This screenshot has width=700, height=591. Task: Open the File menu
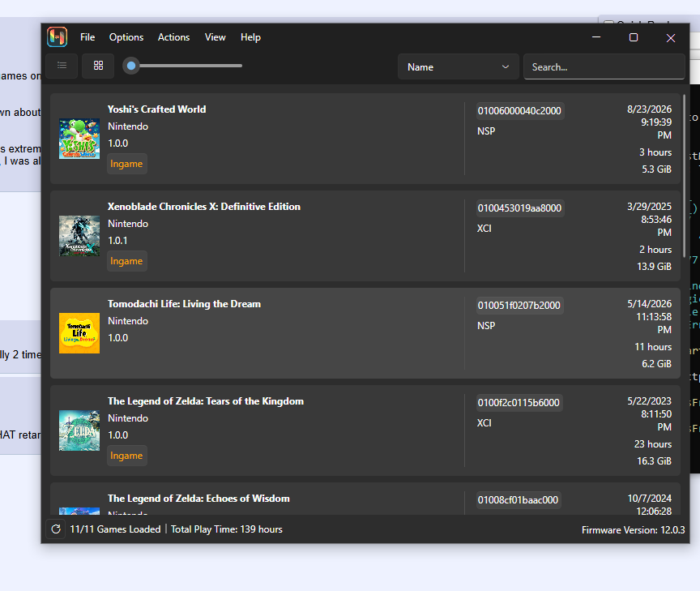[87, 37]
